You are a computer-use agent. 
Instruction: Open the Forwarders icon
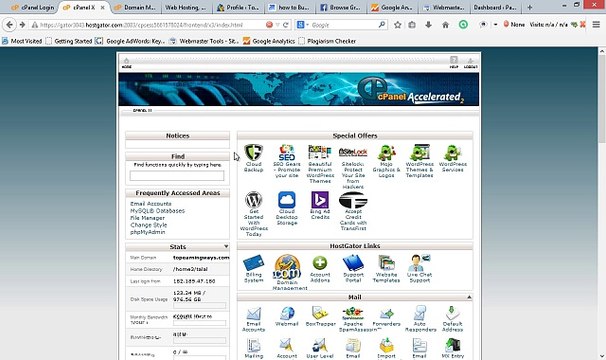pyautogui.click(x=386, y=314)
